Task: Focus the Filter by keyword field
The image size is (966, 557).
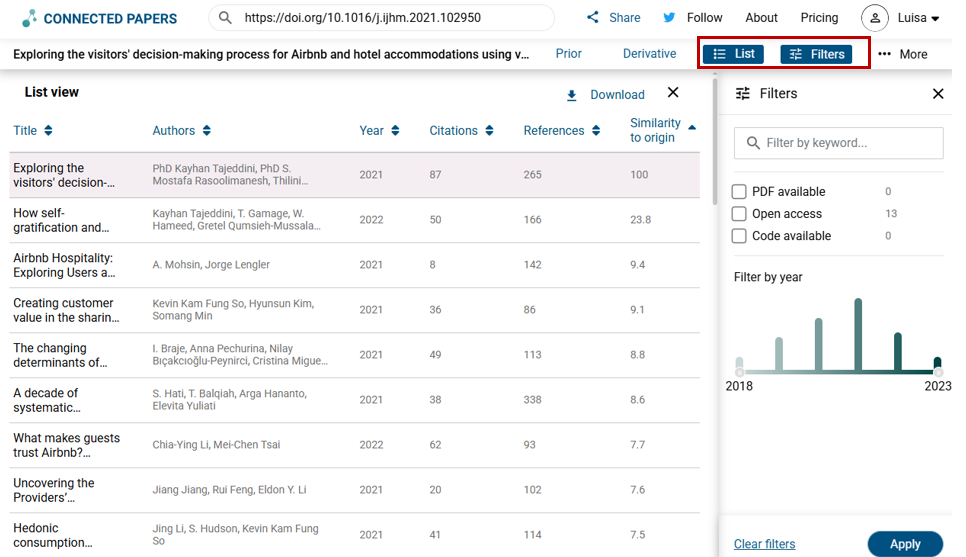Action: [850, 143]
